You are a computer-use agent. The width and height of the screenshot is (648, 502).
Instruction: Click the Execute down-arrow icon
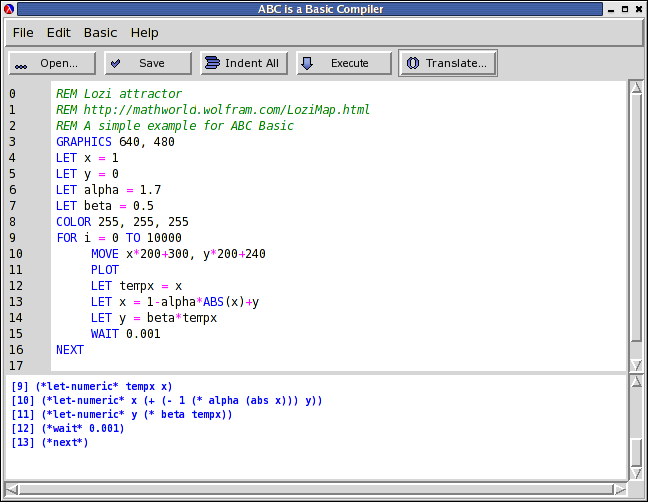307,63
